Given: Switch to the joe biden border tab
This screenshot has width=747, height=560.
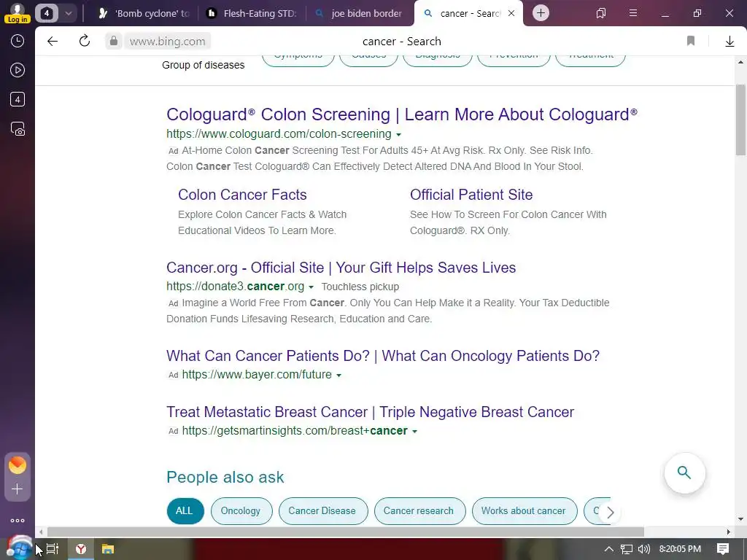Looking at the screenshot, I should [360, 13].
